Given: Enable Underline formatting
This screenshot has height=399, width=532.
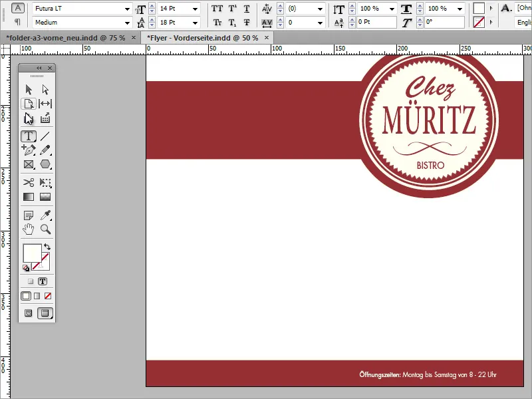Looking at the screenshot, I should tap(245, 9).
